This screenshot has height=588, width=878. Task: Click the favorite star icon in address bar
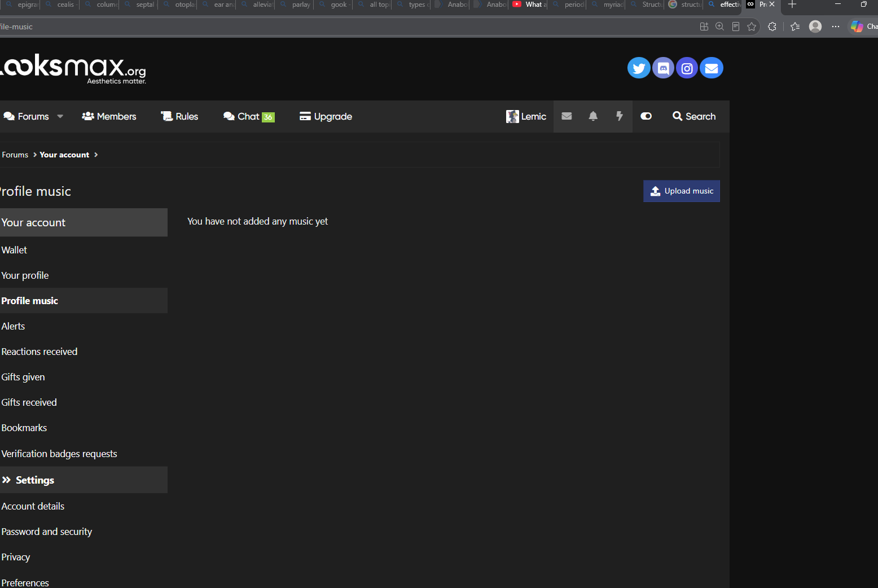click(x=752, y=27)
